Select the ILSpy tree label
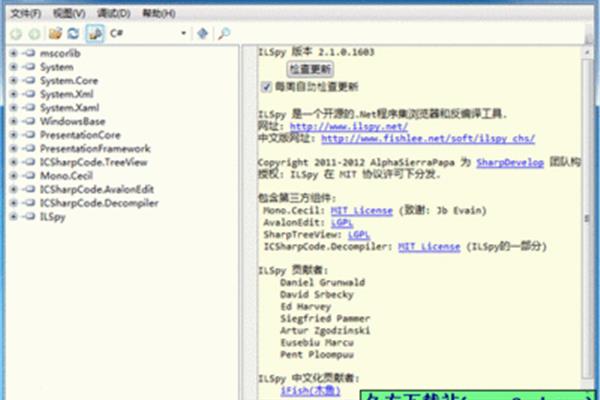Screen dimensions: 600x400 point(53,217)
